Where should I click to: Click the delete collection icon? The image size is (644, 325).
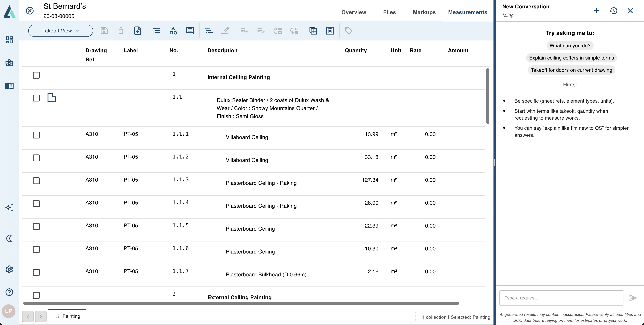[330, 31]
